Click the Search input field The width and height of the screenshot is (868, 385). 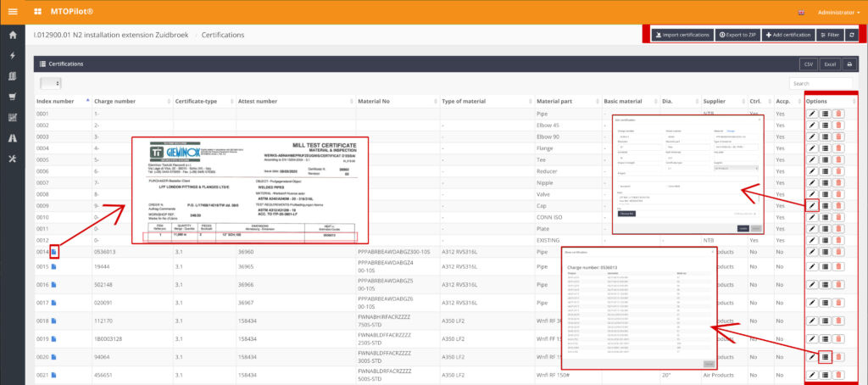click(821, 83)
